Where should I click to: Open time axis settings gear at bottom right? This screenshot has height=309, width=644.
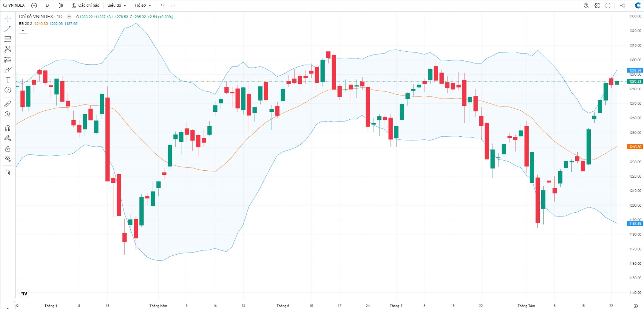pyautogui.click(x=636, y=306)
